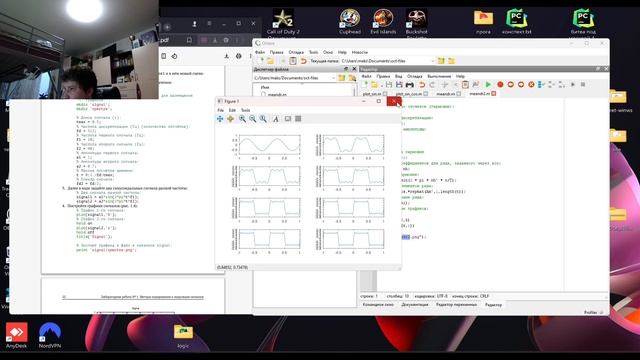Open the Cuphead desktop shortcut
Screen dimensions: 640x360
350,22
